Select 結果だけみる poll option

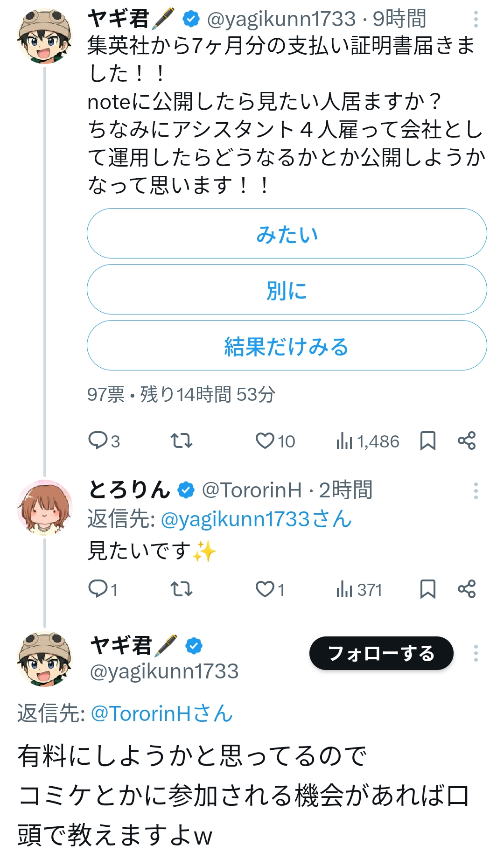(287, 346)
